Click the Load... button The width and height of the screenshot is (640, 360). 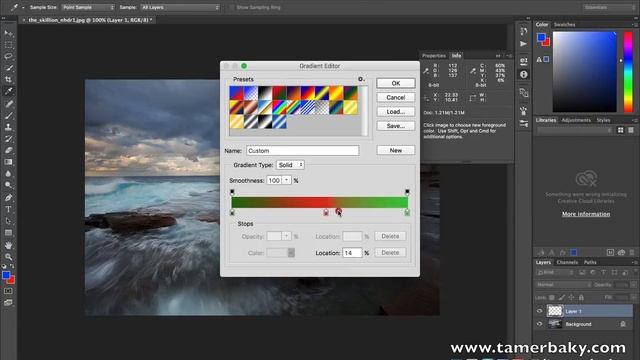396,112
